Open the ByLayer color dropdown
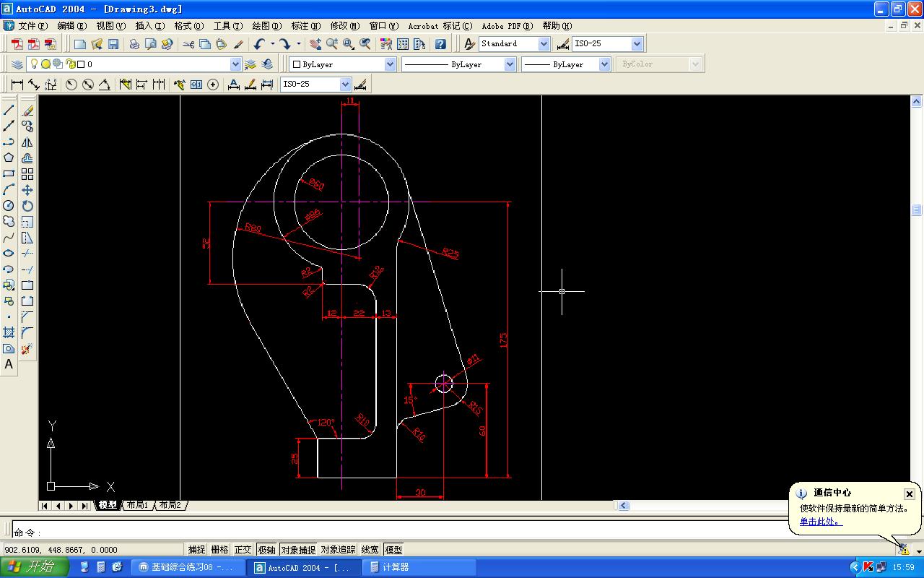Viewport: 924px width, 578px height. (390, 64)
